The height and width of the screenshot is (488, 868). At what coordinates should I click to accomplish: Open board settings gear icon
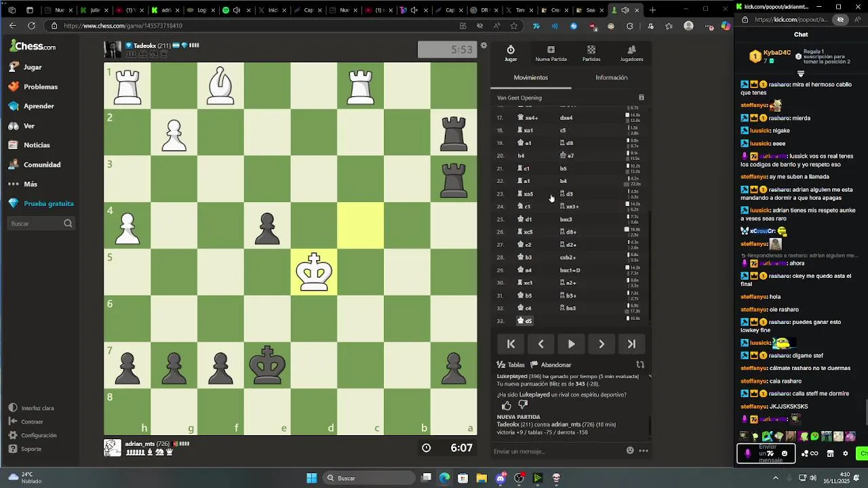click(484, 46)
